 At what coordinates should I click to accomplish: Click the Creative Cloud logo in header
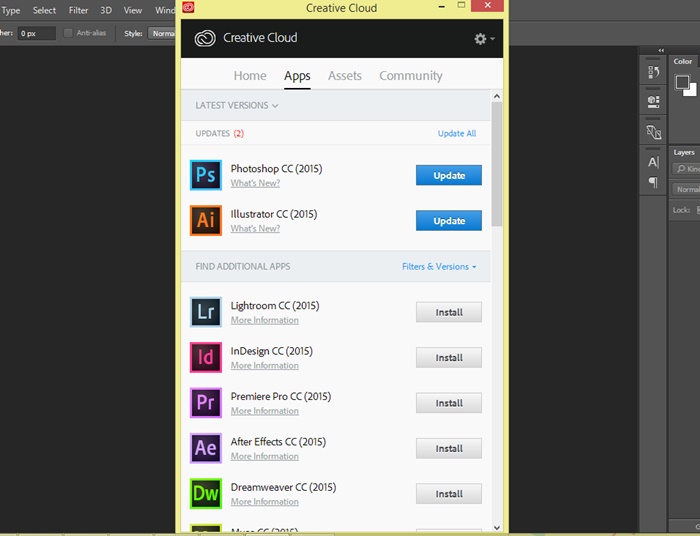tap(205, 38)
